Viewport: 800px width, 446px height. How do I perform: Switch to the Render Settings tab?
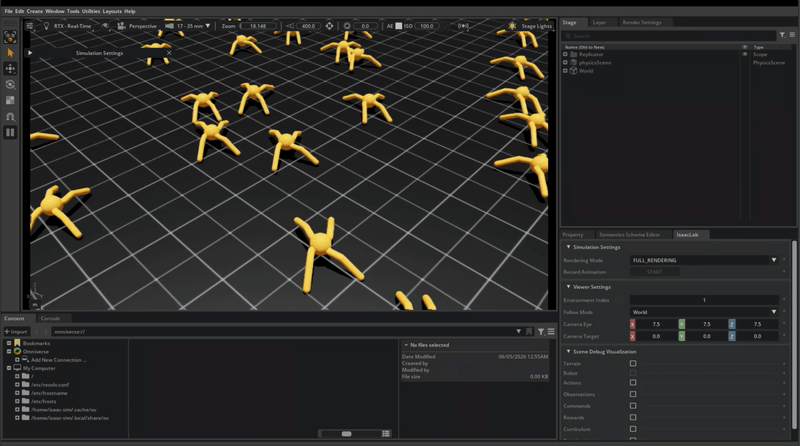642,22
